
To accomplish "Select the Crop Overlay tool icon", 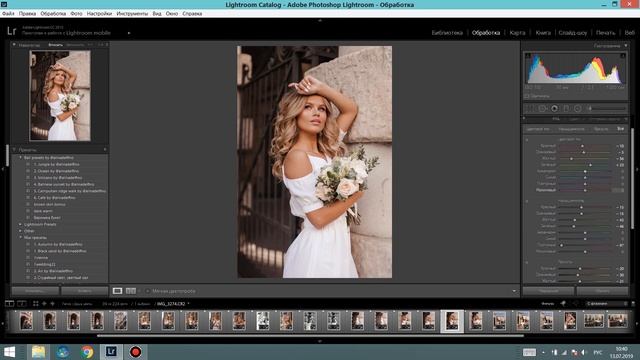I will (x=530, y=109).
